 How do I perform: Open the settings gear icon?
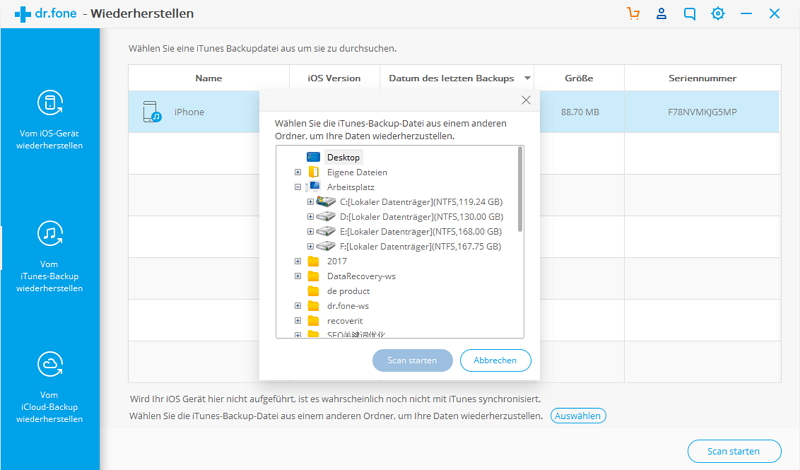click(x=718, y=13)
